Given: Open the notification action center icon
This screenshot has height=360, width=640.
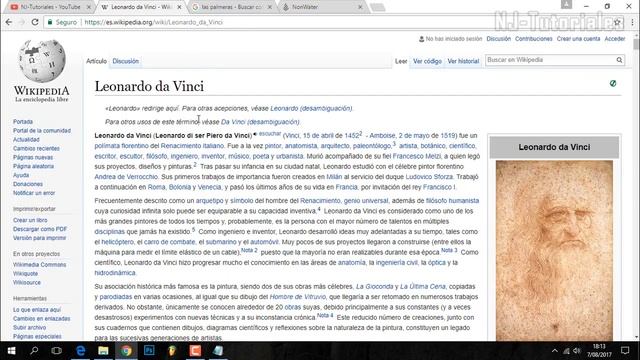Looking at the screenshot, I should pos(625,351).
